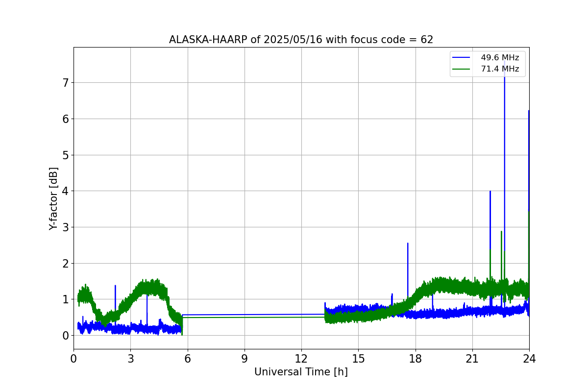Viewport: 588px width, 392px height.
Task: Click the Y-factor [dB] axis label
Action: tap(53, 198)
